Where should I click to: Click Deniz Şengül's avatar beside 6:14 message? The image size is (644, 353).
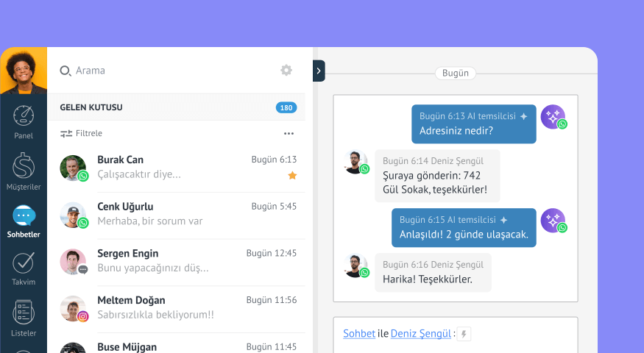[356, 162]
